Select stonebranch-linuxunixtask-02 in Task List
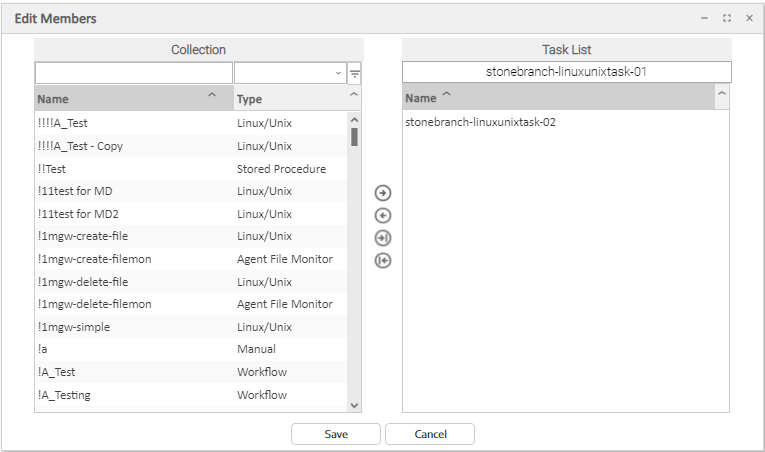The height and width of the screenshot is (452, 765). [x=480, y=123]
